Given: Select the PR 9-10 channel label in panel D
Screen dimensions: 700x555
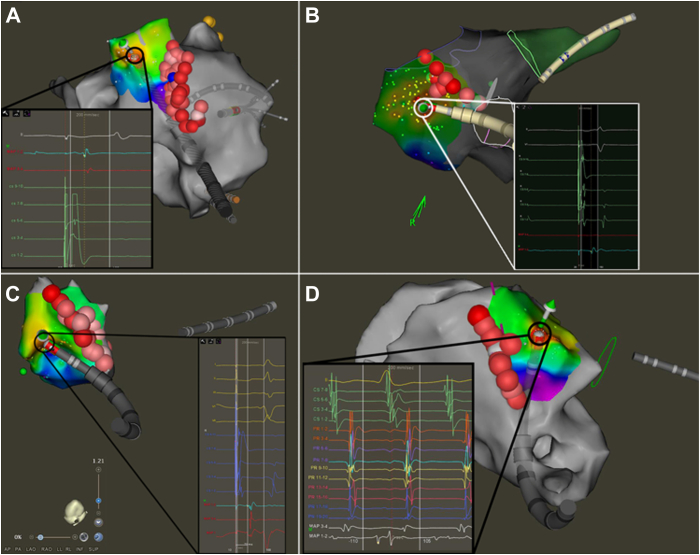Looking at the screenshot, I should [319, 467].
